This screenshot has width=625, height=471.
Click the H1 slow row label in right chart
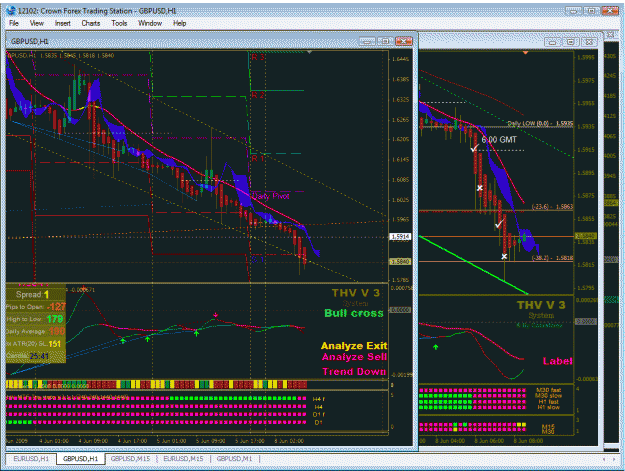coord(548,407)
